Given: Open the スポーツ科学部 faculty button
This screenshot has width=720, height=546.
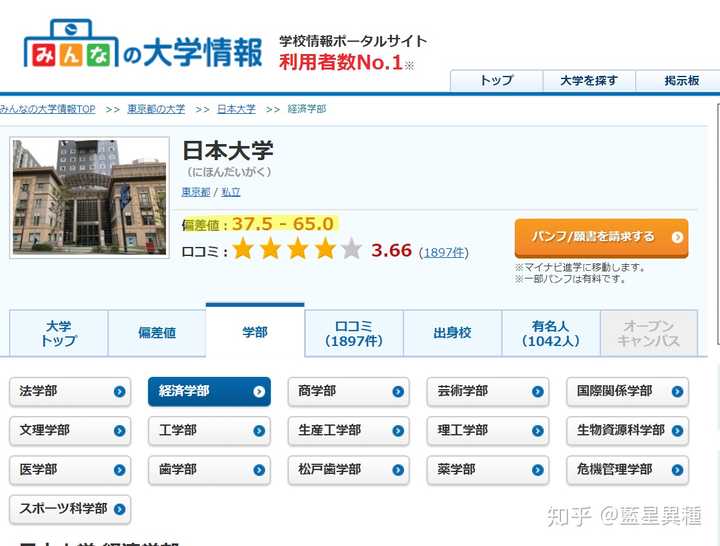Looking at the screenshot, I should click(x=70, y=509).
